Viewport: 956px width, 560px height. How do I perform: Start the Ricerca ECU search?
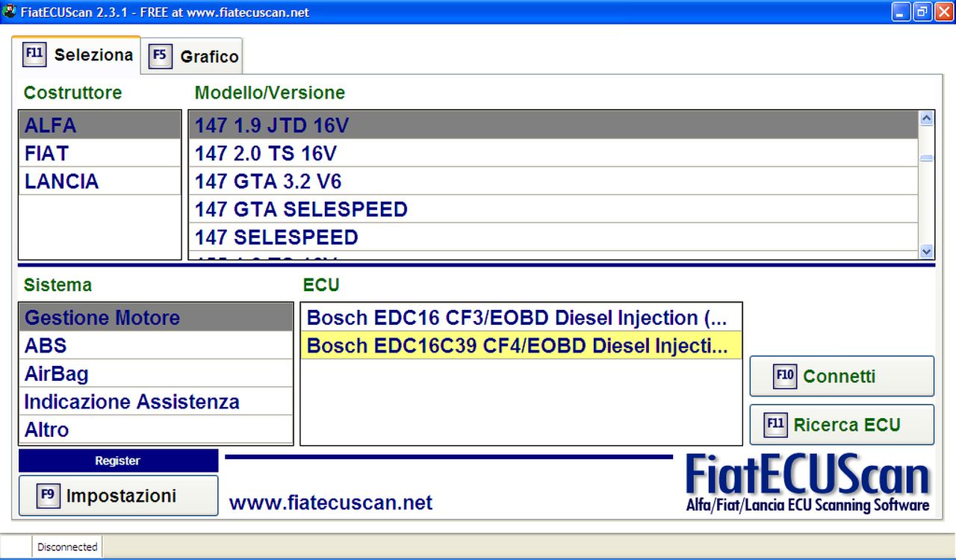pyautogui.click(x=846, y=425)
